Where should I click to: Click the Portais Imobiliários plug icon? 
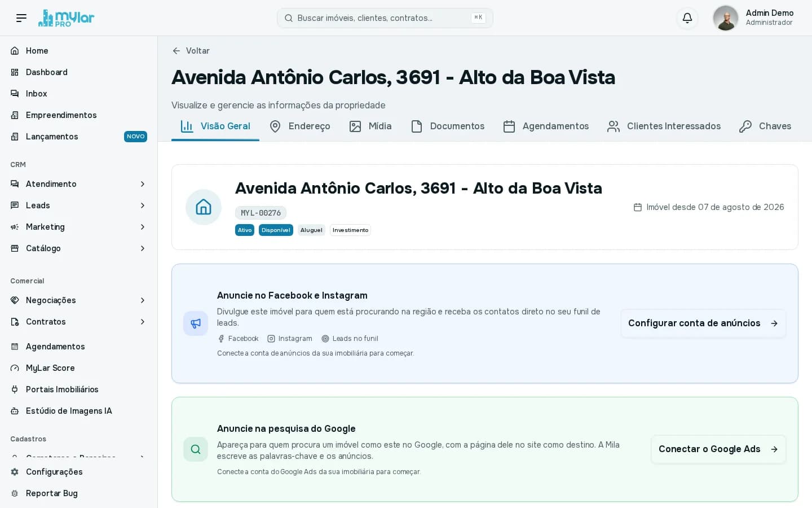tap(15, 389)
